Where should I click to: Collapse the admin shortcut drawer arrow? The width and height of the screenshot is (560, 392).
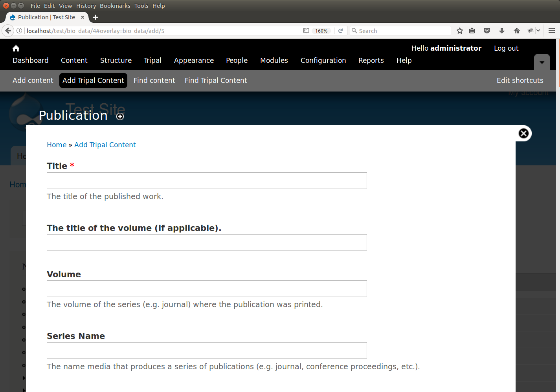coord(542,62)
